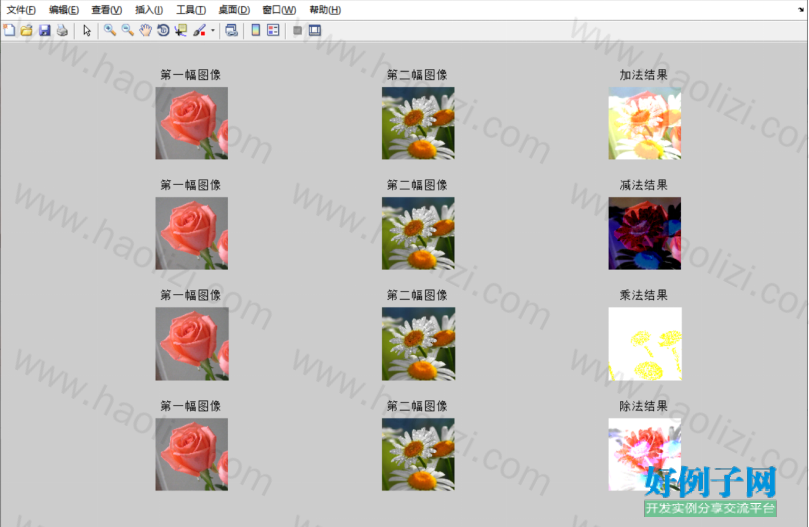The image size is (809, 527).
Task: Enable the Pan hand tool
Action: click(145, 30)
